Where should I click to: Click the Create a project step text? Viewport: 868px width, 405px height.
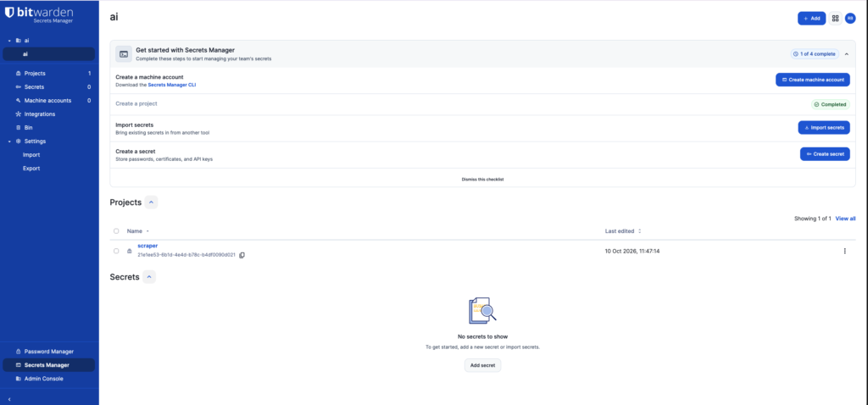coord(136,103)
